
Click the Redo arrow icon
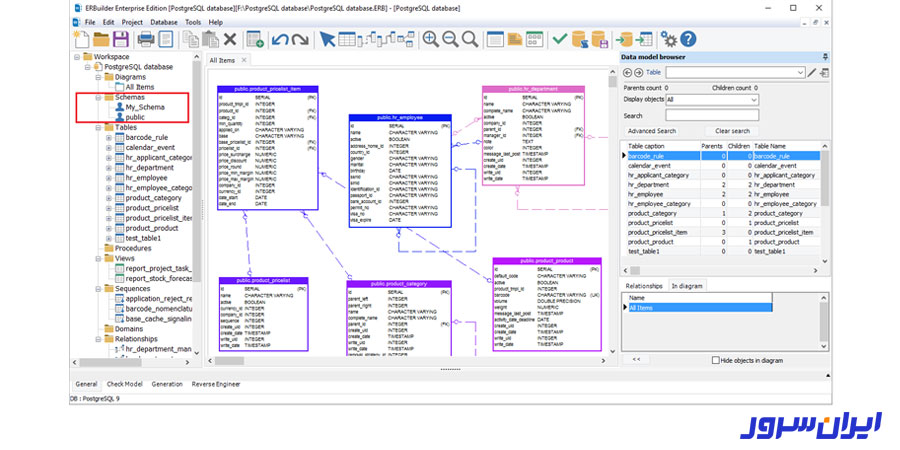[300, 39]
